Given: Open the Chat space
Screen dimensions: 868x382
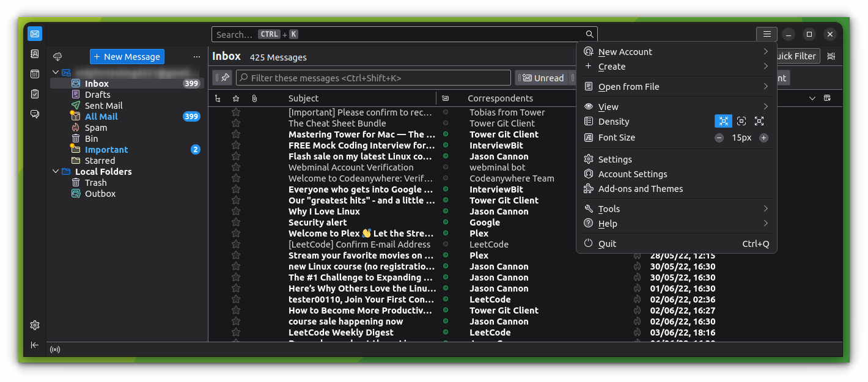Looking at the screenshot, I should pos(35,114).
